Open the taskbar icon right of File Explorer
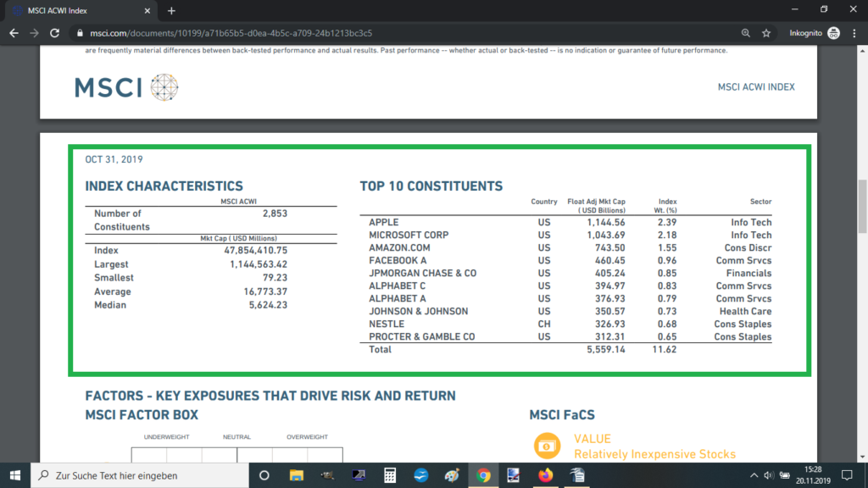This screenshot has width=868, height=488. coord(327,475)
